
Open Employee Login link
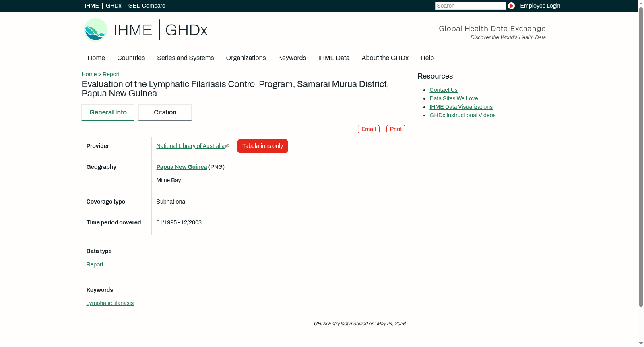tap(540, 6)
